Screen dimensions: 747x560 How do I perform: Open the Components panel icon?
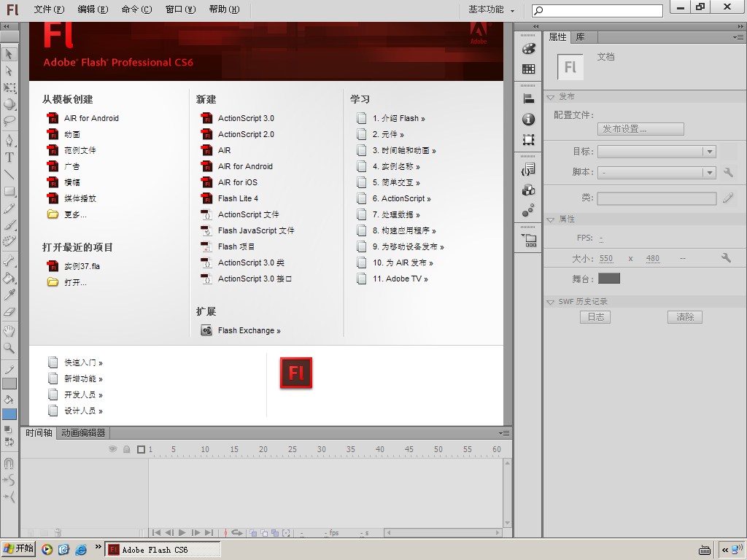tap(528, 190)
